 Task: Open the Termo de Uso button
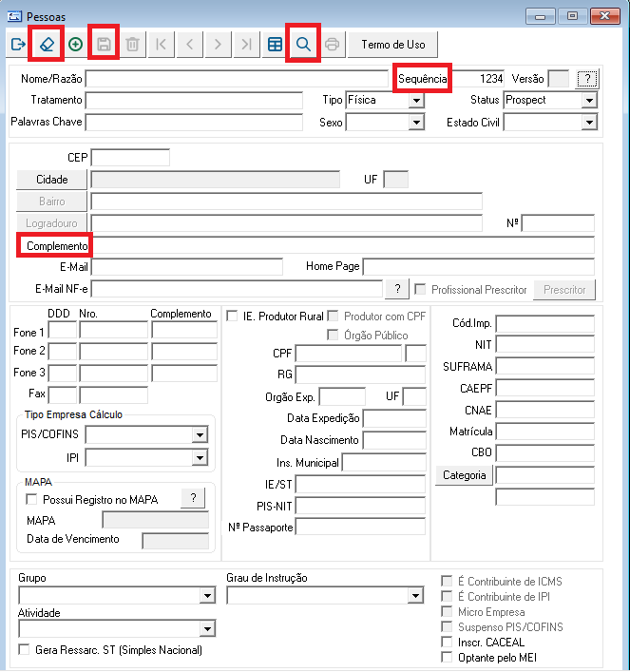(393, 44)
